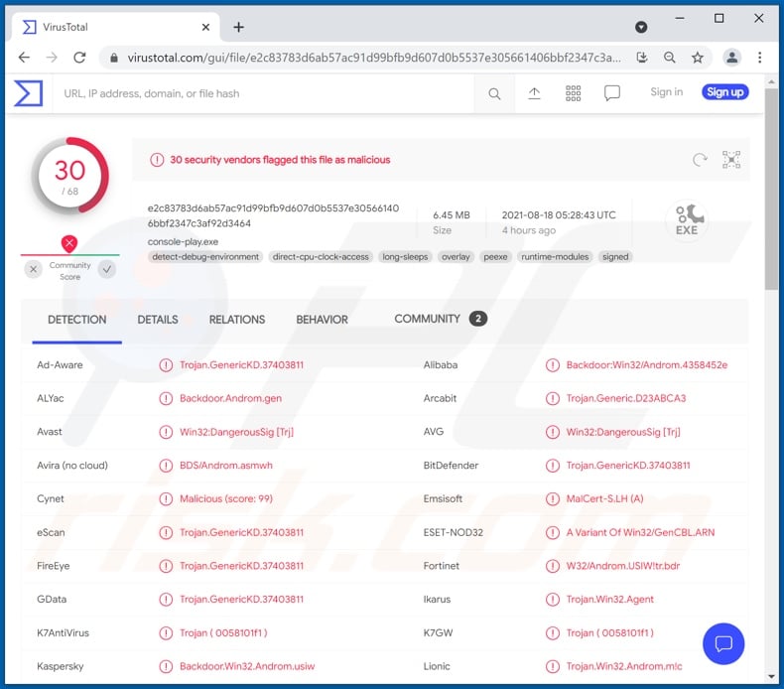Reanalyze the file with refresh icon
This screenshot has height=689, width=784.
tap(700, 160)
